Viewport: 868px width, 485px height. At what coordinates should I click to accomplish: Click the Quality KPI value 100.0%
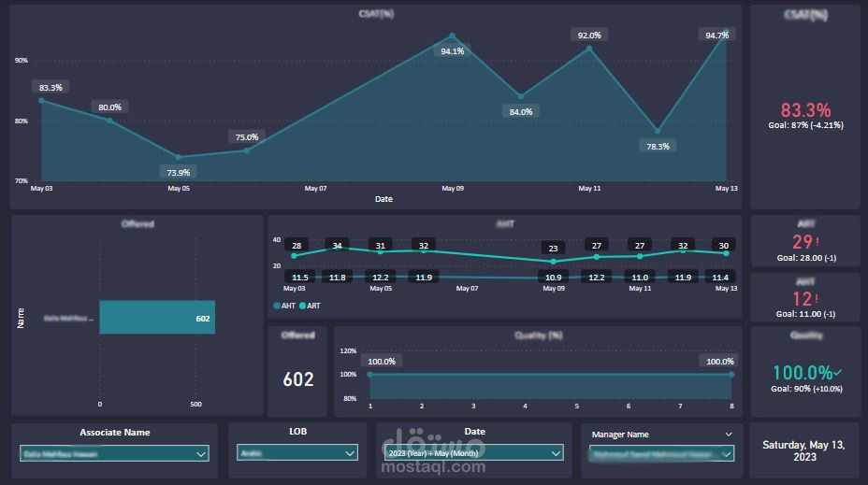click(803, 373)
